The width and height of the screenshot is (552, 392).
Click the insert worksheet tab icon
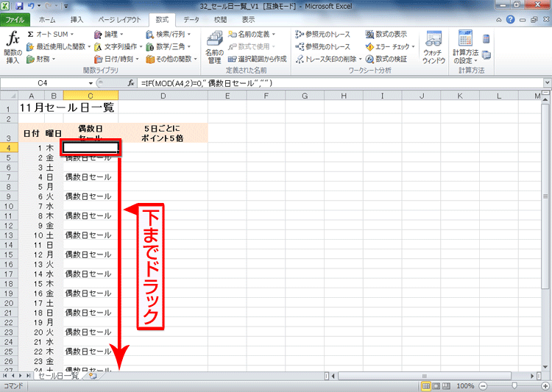click(93, 376)
